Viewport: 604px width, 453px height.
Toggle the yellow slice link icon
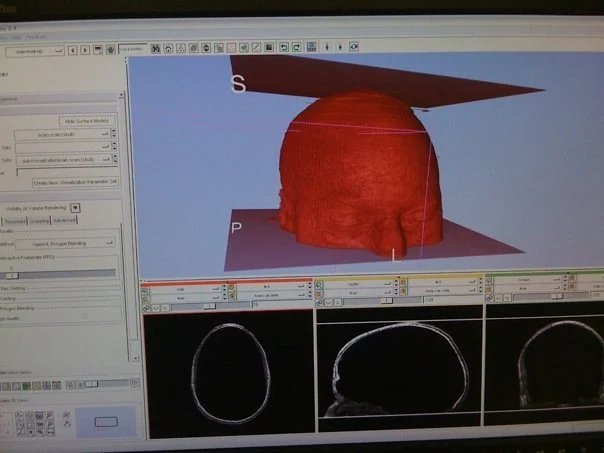click(x=319, y=303)
